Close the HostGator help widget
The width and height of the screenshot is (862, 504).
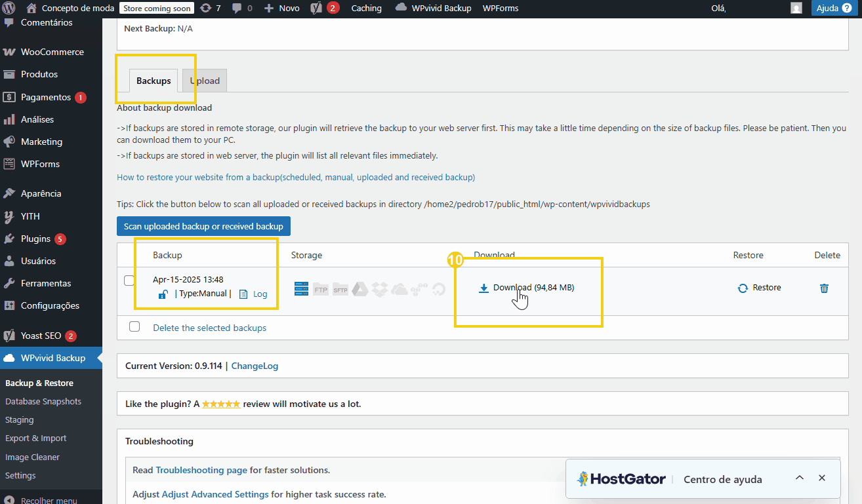[x=822, y=478]
